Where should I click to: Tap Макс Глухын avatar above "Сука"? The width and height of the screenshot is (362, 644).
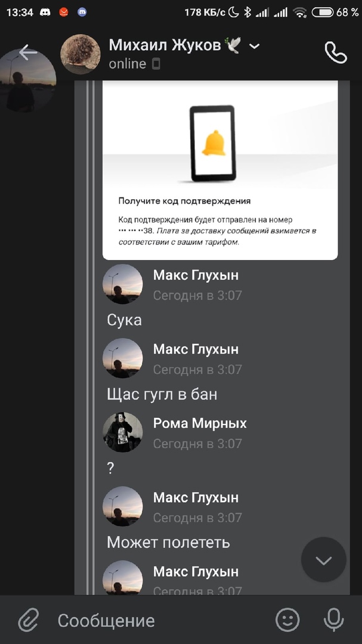point(122,284)
